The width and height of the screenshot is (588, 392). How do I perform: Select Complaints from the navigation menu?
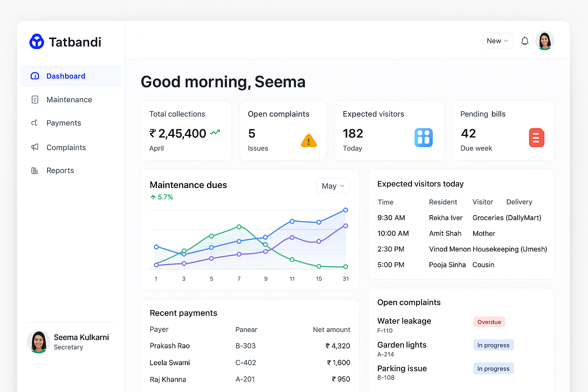tap(66, 147)
